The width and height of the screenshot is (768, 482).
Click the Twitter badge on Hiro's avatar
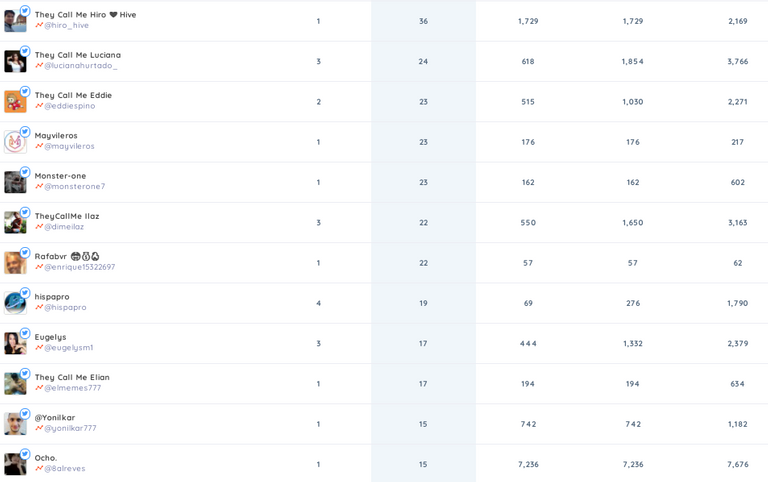click(25, 11)
